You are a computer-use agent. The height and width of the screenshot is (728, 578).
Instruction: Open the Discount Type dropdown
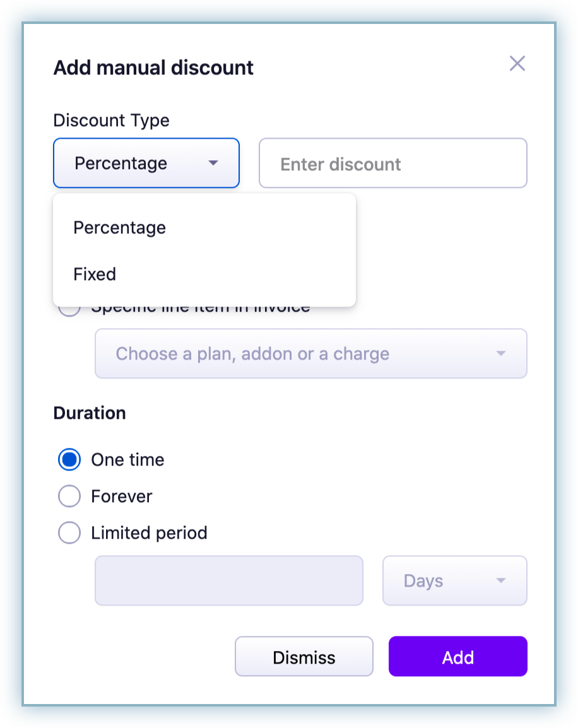(x=146, y=163)
